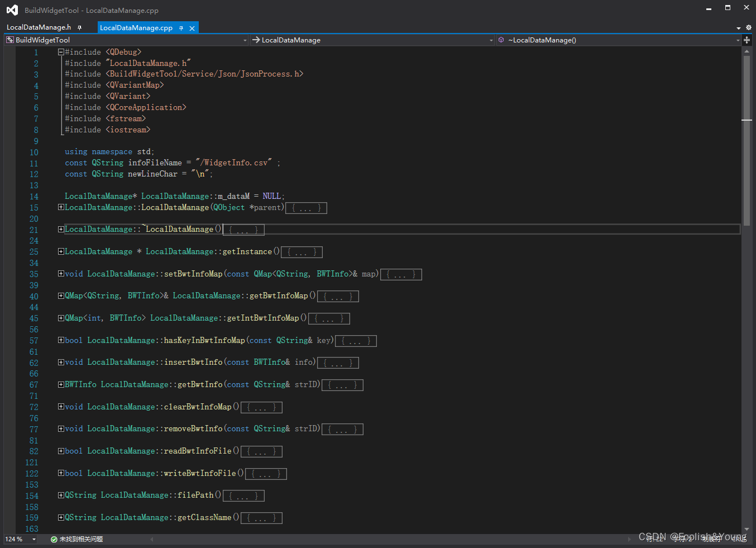Collapse the #include block at line 1
The width and height of the screenshot is (756, 548).
tap(60, 51)
